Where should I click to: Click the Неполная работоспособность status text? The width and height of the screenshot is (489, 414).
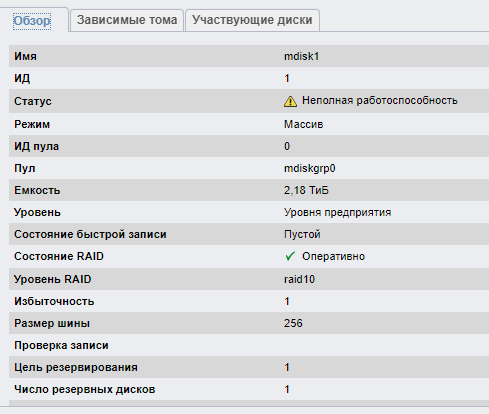click(380, 100)
